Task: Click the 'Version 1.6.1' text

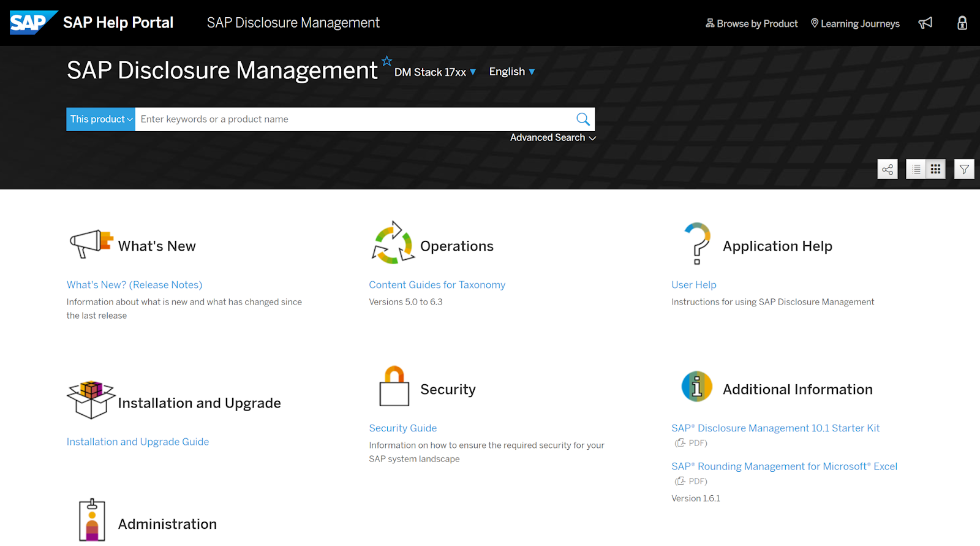Action: (x=696, y=499)
